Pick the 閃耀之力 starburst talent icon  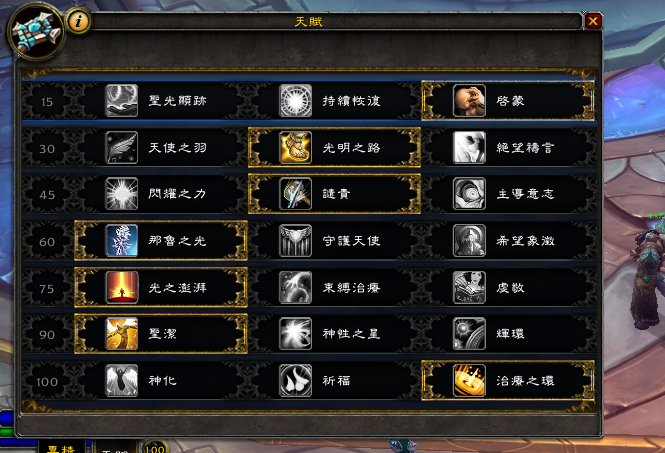[121, 194]
